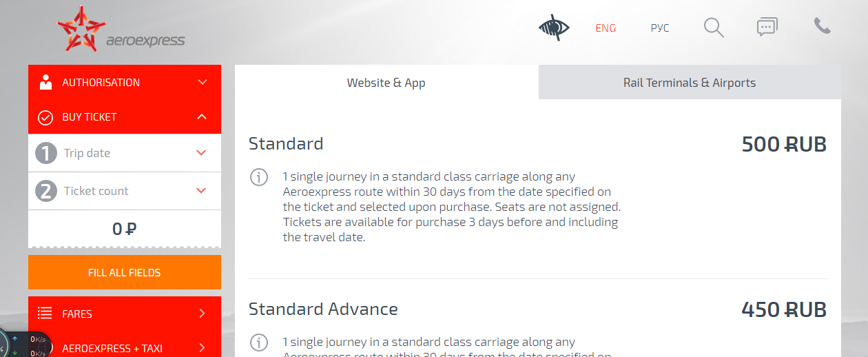Click the Aeroexpress star logo
Viewport: 868px width, 357px height.
(81, 29)
